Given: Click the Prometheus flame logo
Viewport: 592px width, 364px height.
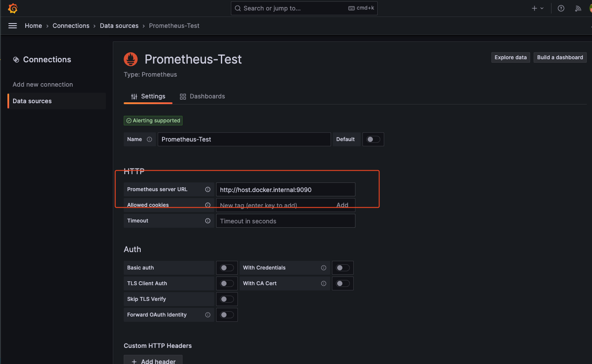Looking at the screenshot, I should point(131,59).
